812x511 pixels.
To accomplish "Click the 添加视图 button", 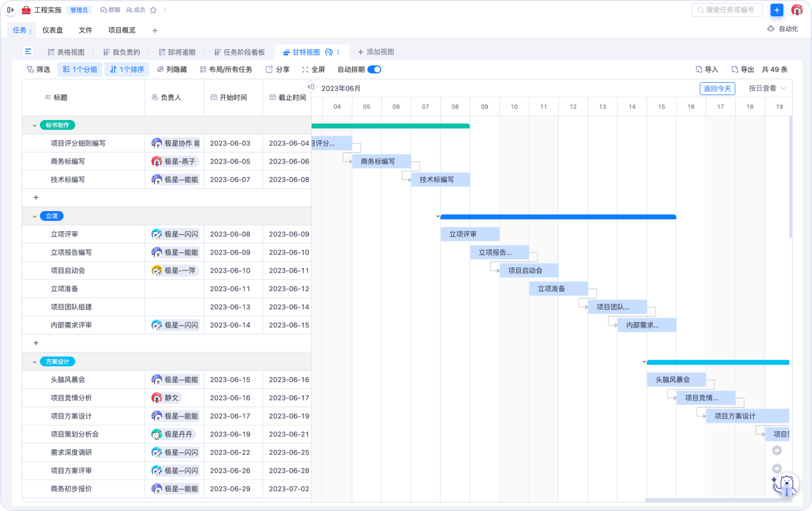I will [376, 52].
